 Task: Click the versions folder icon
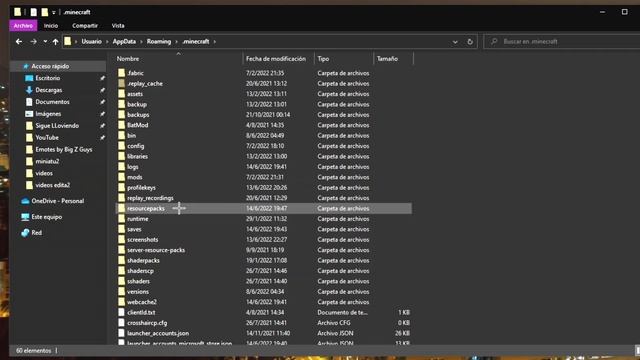[122, 291]
